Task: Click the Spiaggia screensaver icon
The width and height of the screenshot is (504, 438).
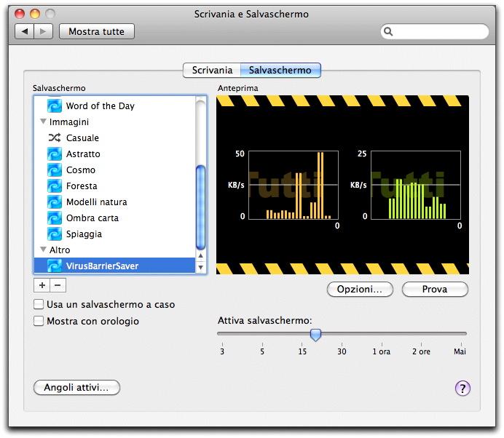Action: click(x=55, y=234)
